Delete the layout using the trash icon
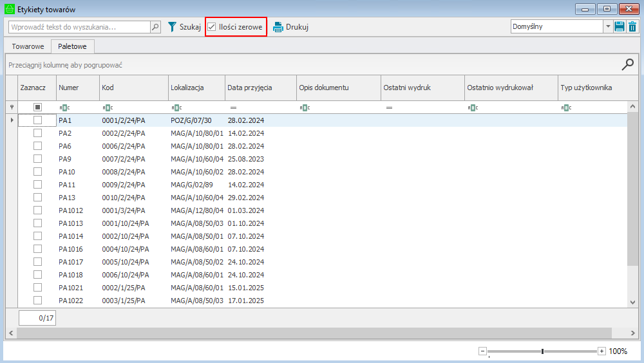The height and width of the screenshot is (363, 644). (632, 26)
